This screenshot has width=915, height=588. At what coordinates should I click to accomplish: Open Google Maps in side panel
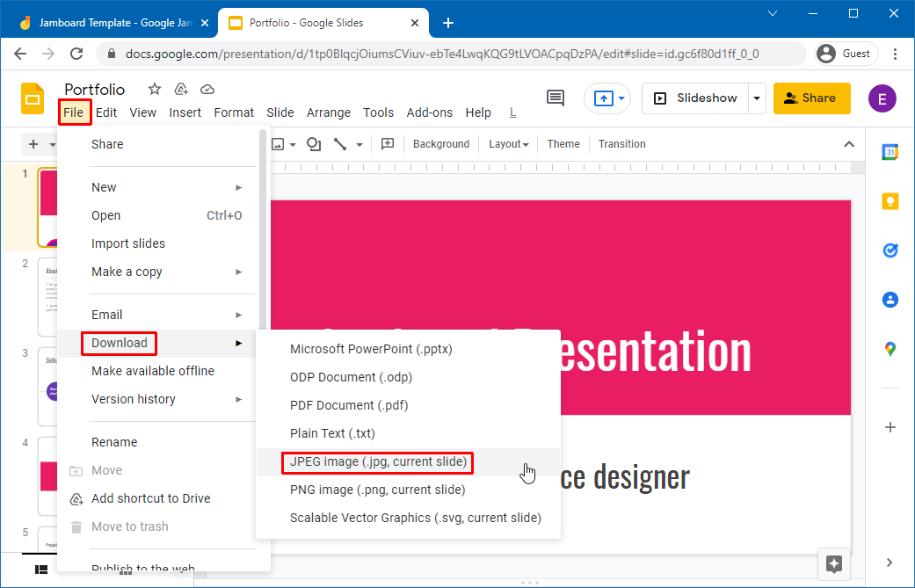point(890,349)
